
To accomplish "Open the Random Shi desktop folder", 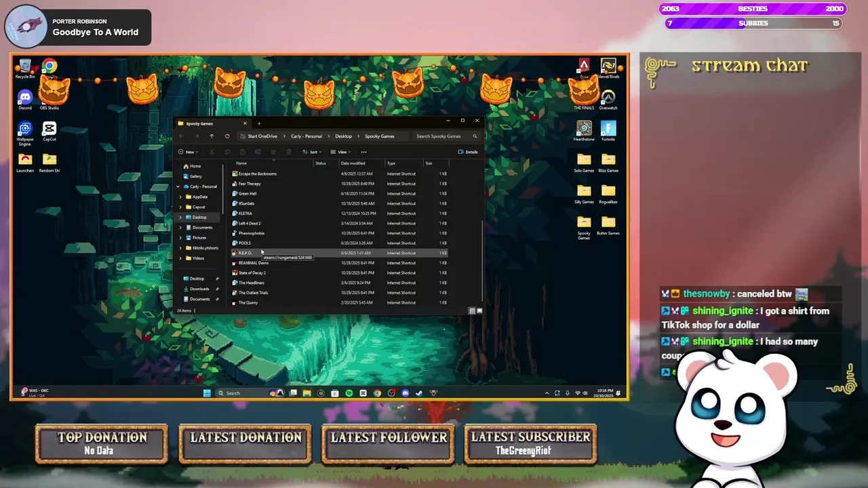I will pyautogui.click(x=49, y=163).
